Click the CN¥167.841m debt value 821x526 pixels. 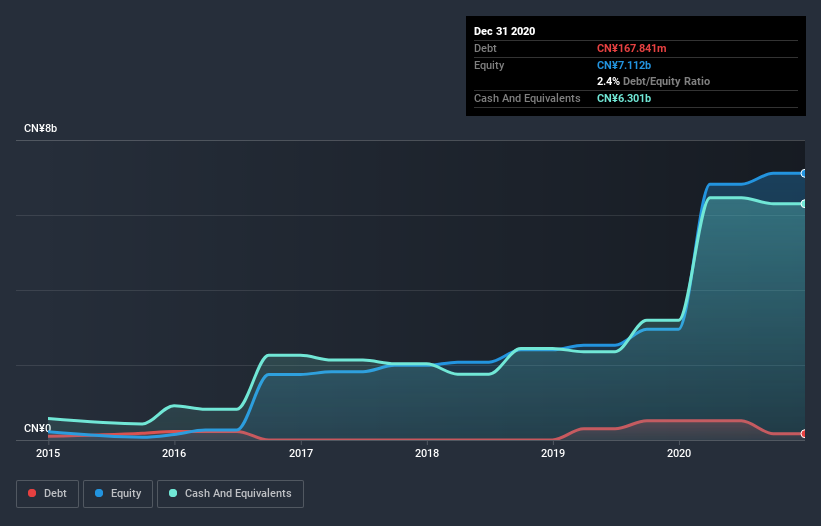tap(631, 48)
